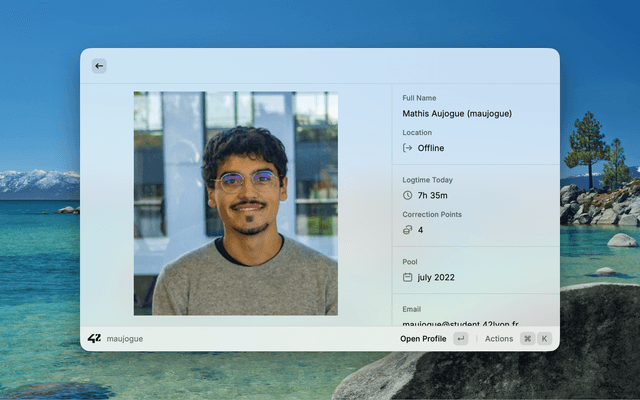
Task: Select the name Mathis Aujogue (maujogue)
Action: pyautogui.click(x=456, y=114)
